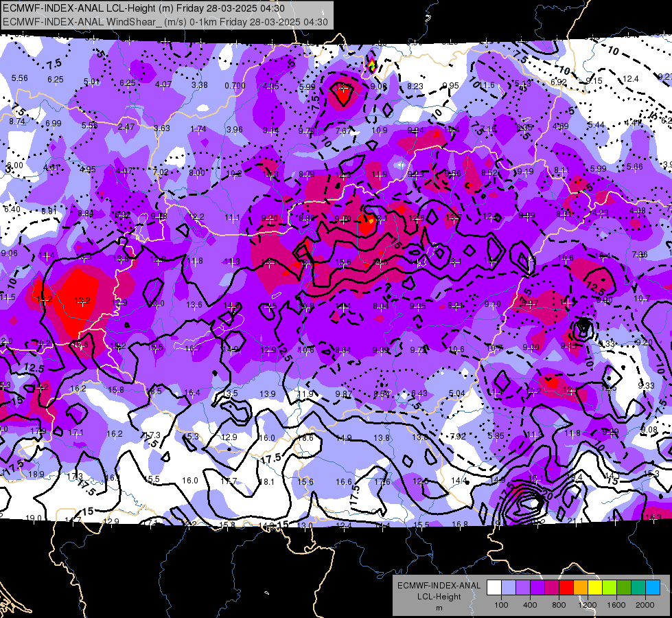Click the wind shear value 16.8
This screenshot has height=618, width=672.
[x=460, y=524]
